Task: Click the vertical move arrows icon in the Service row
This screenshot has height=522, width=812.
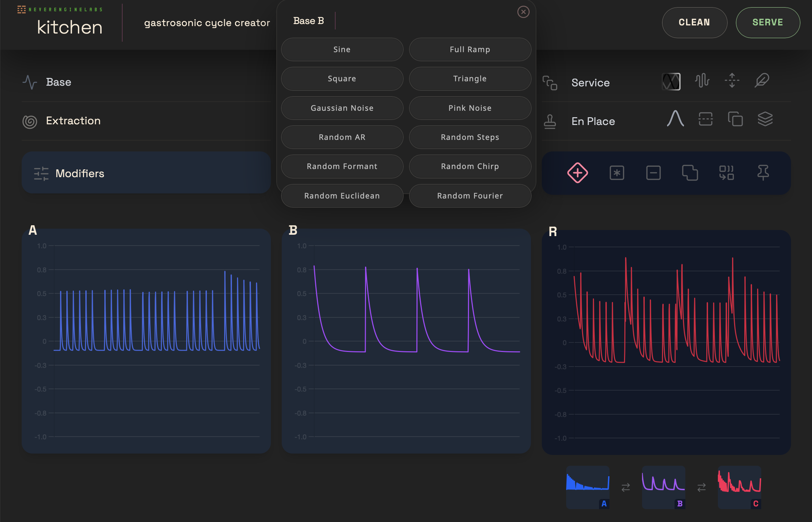Action: tap(732, 81)
